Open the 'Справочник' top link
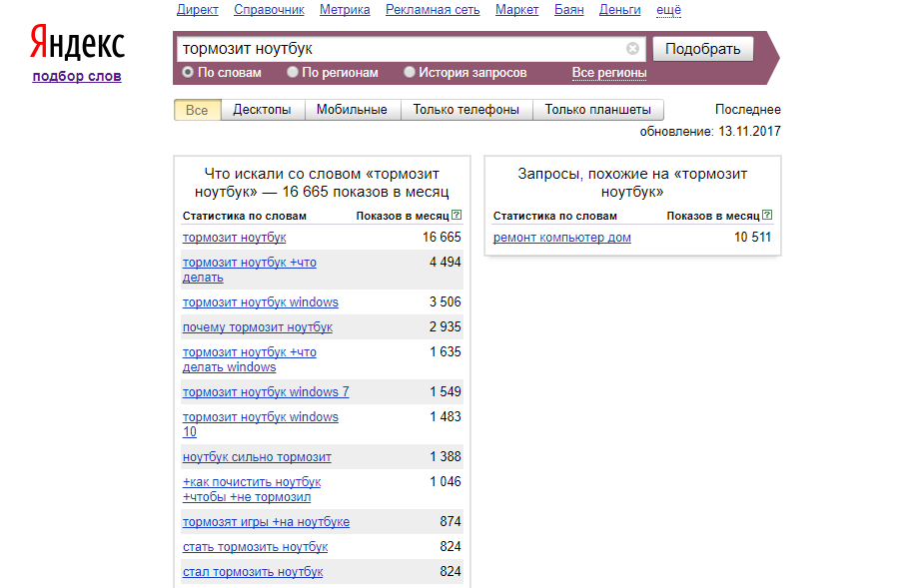The width and height of the screenshot is (920, 588). coord(269,10)
